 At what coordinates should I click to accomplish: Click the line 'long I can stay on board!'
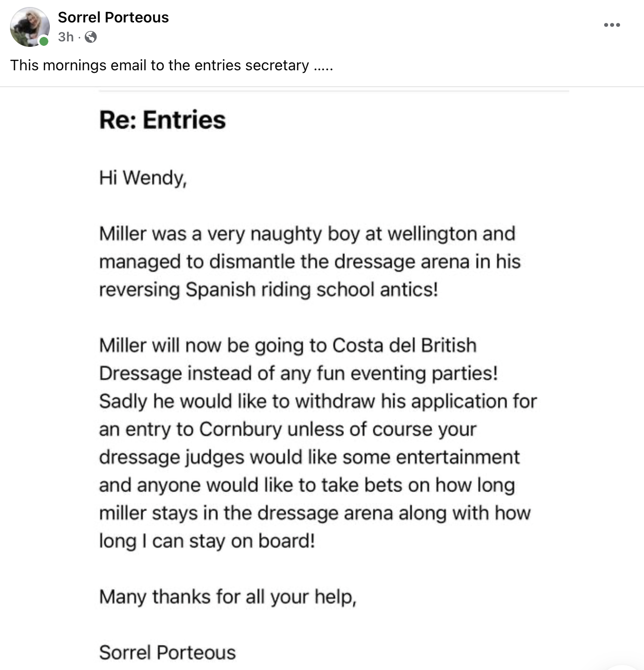[x=207, y=540]
